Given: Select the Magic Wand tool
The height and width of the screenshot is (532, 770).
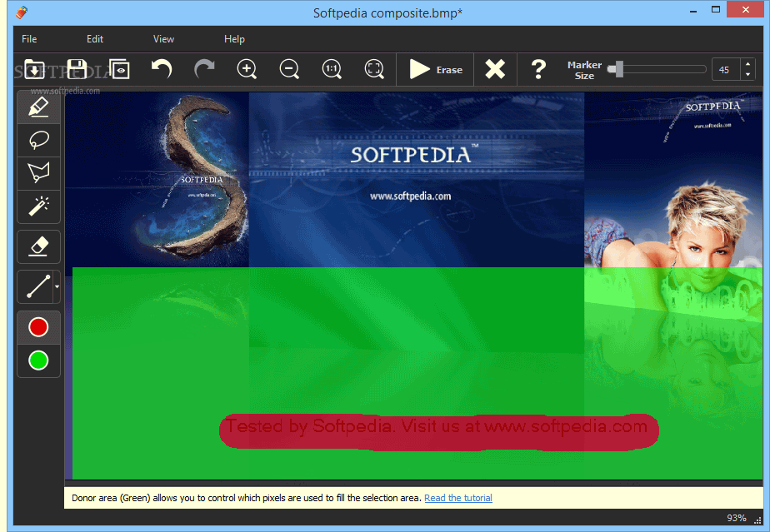Looking at the screenshot, I should (39, 206).
